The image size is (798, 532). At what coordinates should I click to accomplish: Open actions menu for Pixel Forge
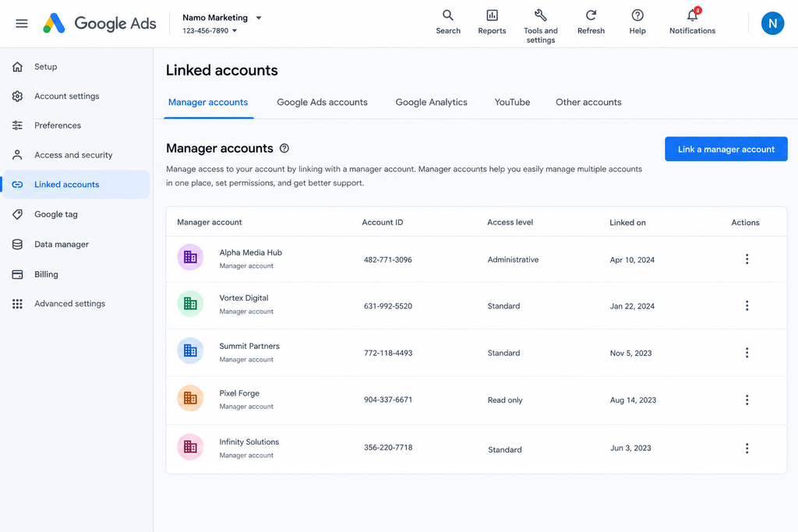[x=747, y=400]
